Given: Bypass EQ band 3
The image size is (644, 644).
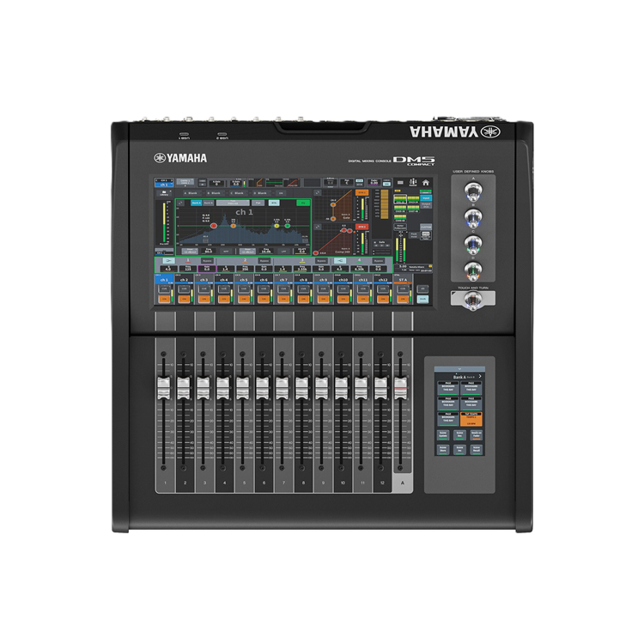Looking at the screenshot, I should [x=322, y=261].
